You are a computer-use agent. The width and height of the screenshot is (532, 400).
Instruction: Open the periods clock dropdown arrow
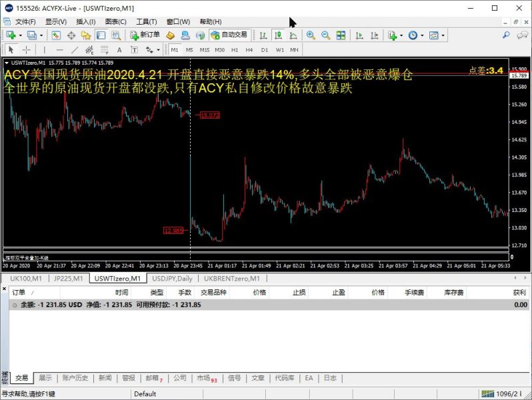point(422,35)
